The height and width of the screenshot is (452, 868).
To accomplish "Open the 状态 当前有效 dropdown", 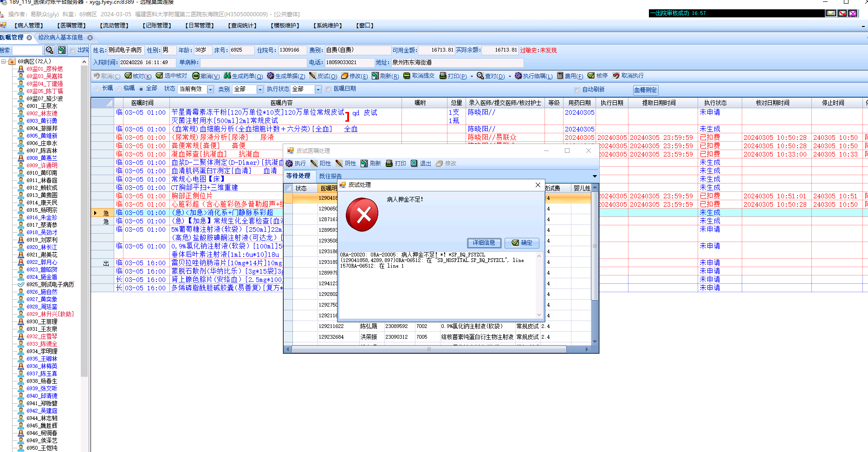I will (x=210, y=89).
